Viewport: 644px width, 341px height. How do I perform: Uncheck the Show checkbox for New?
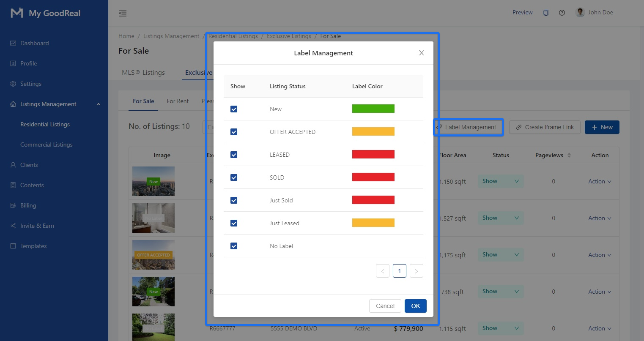tap(234, 109)
